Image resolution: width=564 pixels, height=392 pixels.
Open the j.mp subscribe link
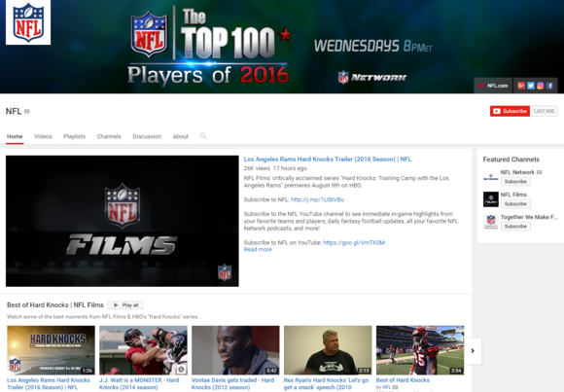click(x=317, y=199)
